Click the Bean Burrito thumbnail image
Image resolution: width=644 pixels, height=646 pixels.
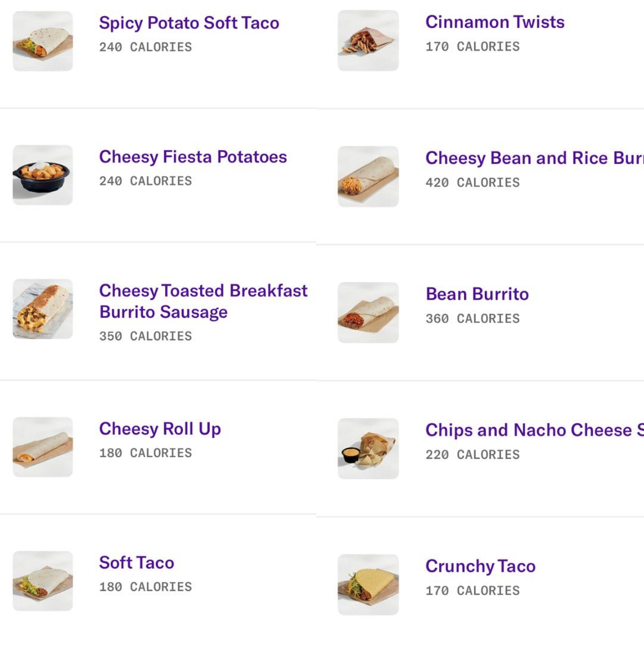[x=368, y=313]
